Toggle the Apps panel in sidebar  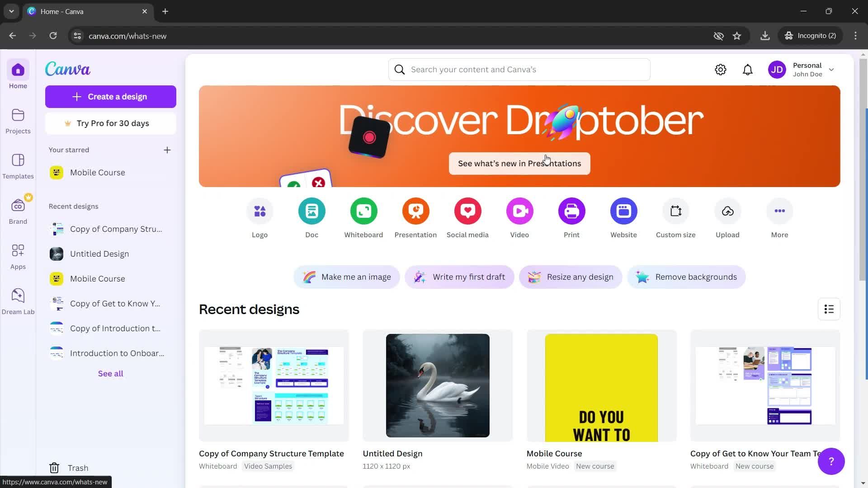[18, 256]
